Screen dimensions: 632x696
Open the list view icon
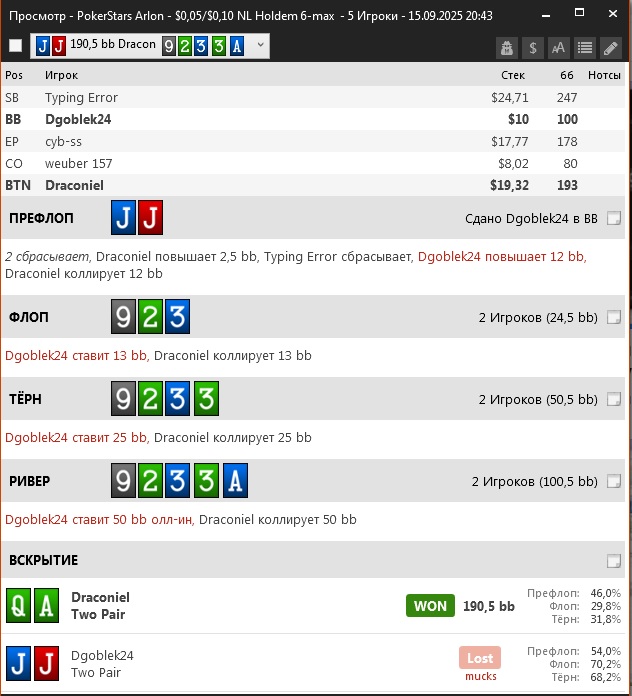pos(585,47)
